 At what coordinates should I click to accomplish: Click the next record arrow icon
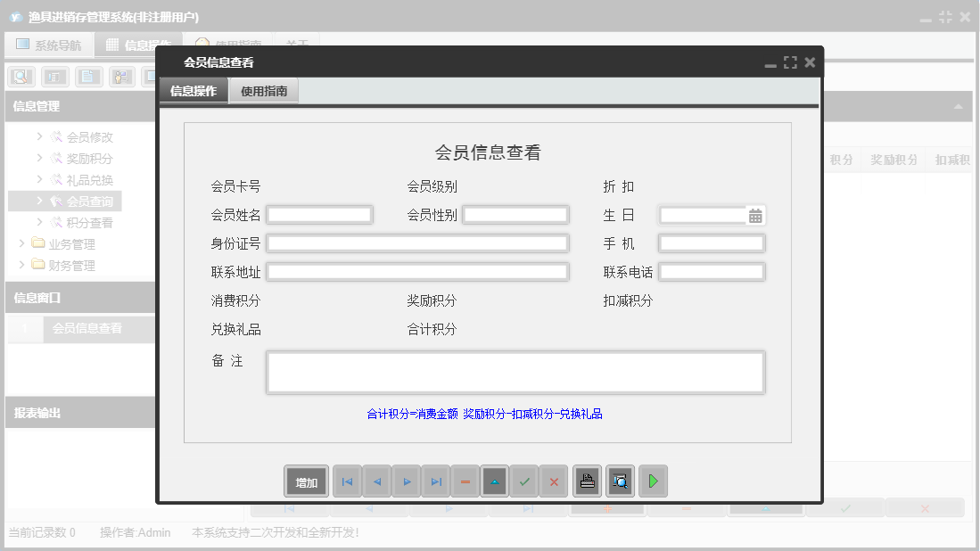(x=406, y=481)
